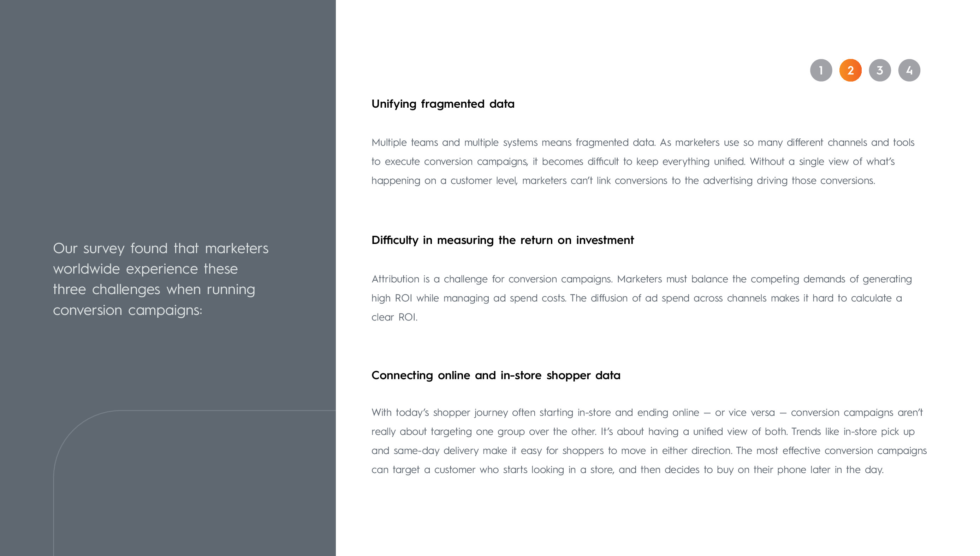Go to page 1 circle indicator
980x556 pixels.
821,70
